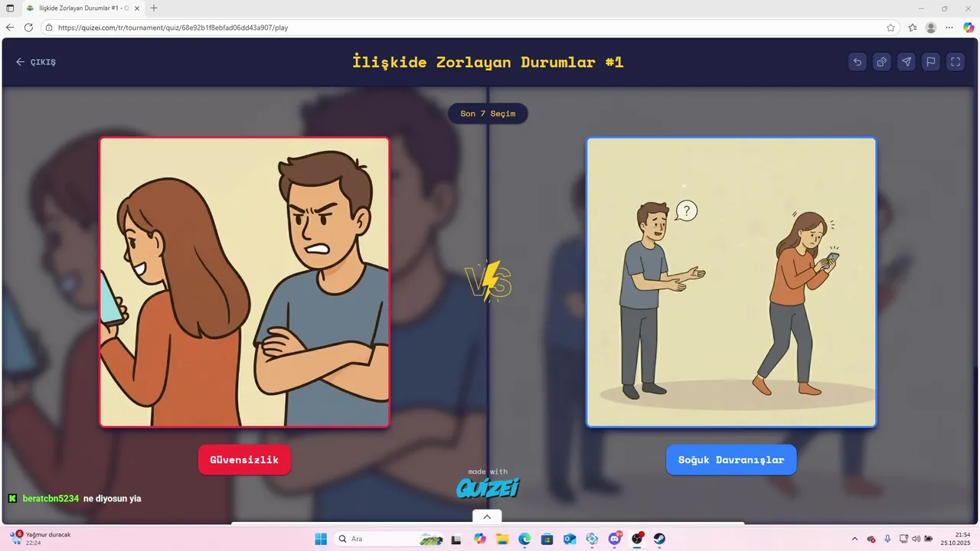Choose the Soğuk Davranışlar blue button

[731, 460]
